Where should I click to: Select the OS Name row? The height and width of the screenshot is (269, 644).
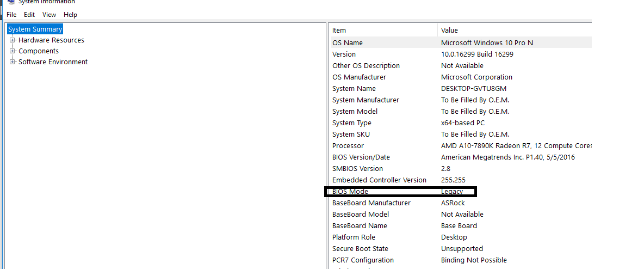(x=461, y=42)
